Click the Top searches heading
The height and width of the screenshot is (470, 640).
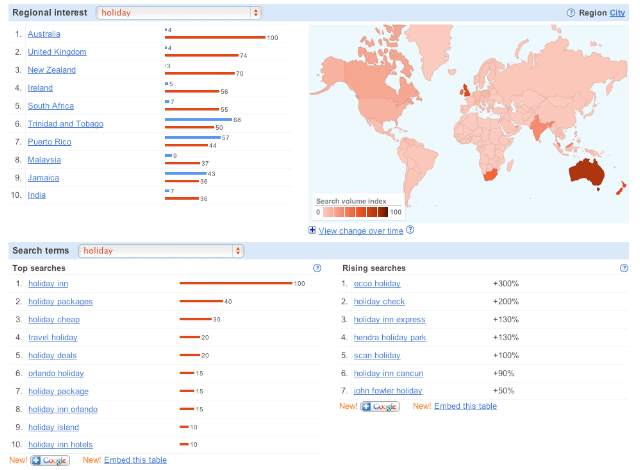[39, 268]
